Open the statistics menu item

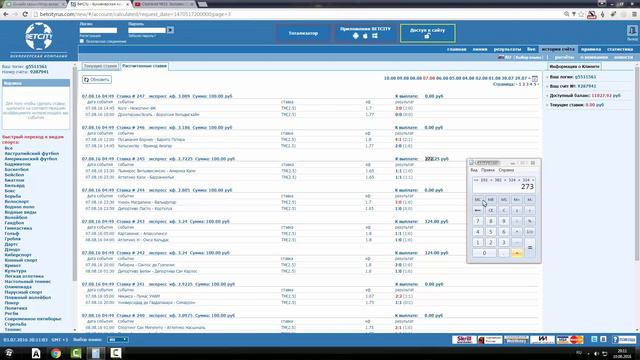tap(620, 49)
